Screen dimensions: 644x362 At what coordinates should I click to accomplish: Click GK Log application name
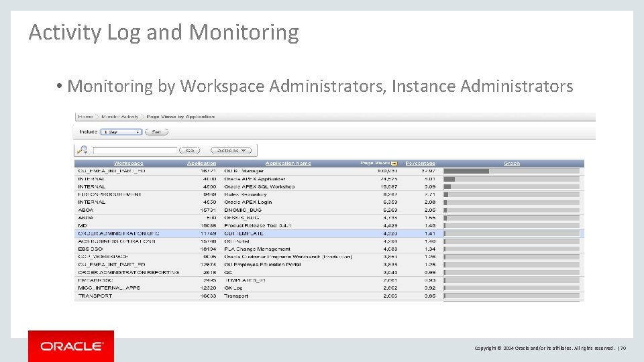coord(233,288)
